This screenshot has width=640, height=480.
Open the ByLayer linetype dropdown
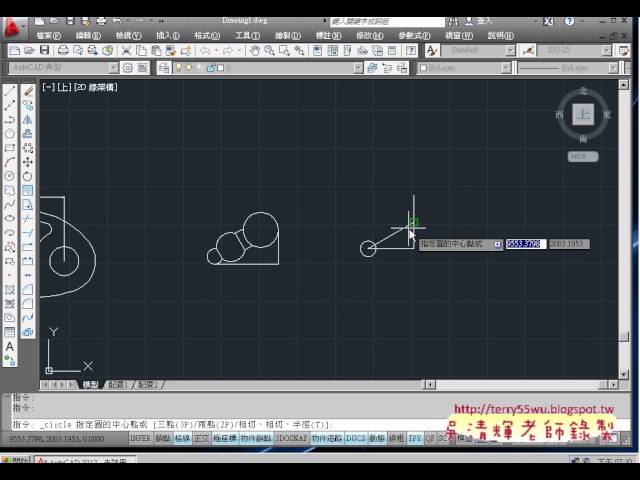(613, 68)
